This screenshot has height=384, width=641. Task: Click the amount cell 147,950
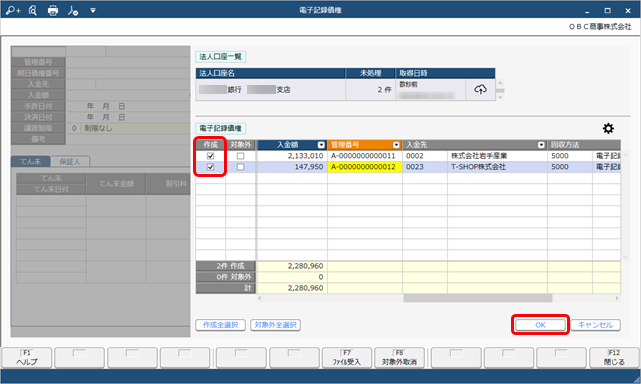292,167
